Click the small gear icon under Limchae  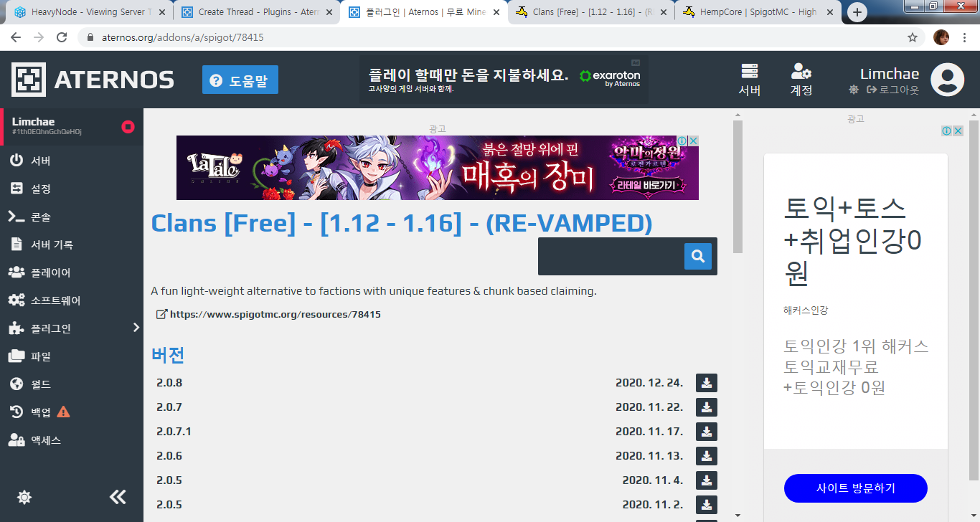point(853,90)
